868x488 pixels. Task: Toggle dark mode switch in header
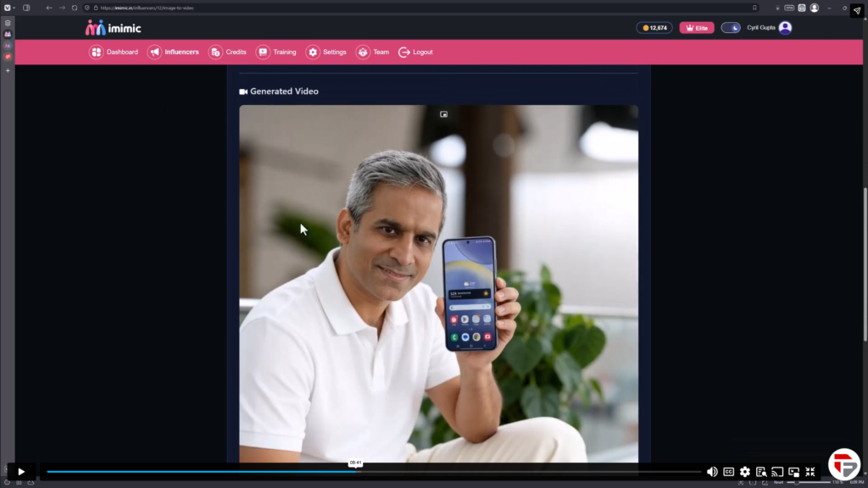click(730, 28)
